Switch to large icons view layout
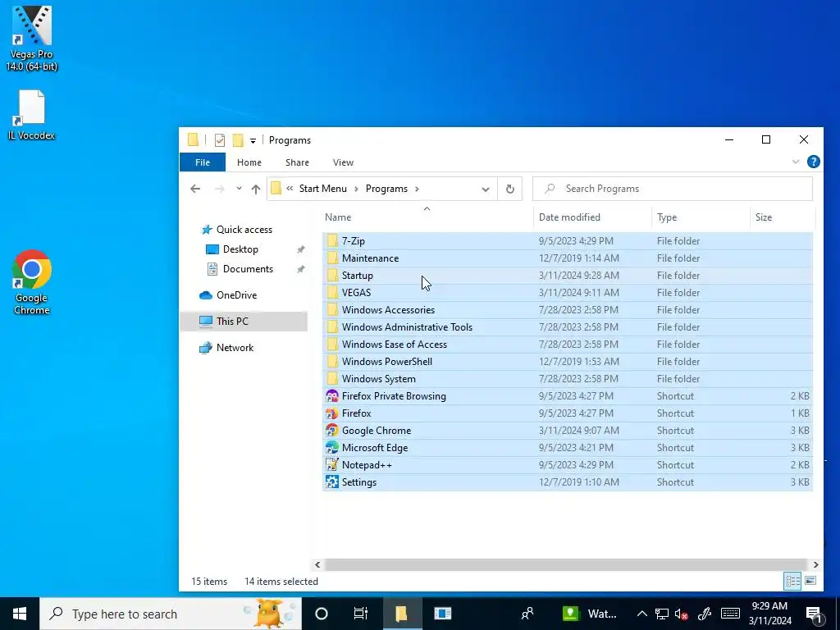The width and height of the screenshot is (840, 630). (810, 581)
